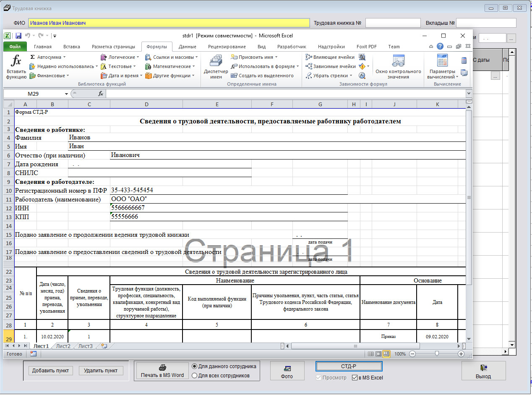Viewport: 532px width, 395px height.
Task: Minimize the ribbon with caret icon
Action: point(431,47)
